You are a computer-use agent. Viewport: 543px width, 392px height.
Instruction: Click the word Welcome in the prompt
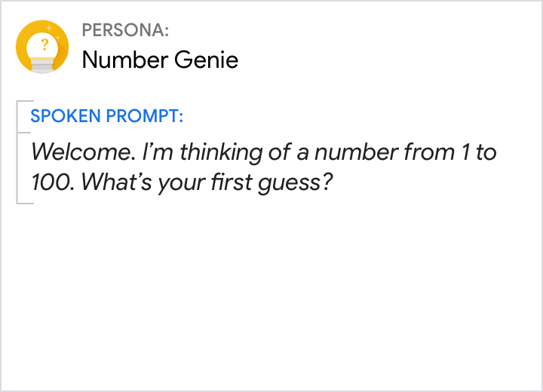coord(82,152)
